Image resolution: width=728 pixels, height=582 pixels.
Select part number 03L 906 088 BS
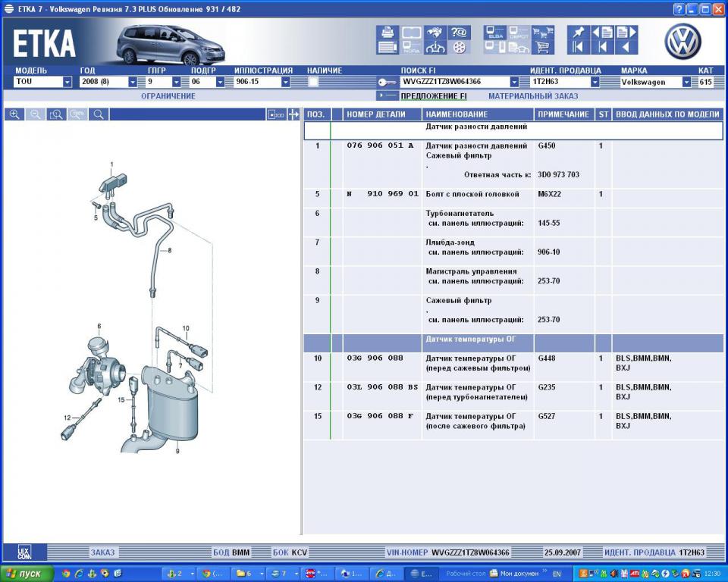(x=382, y=387)
